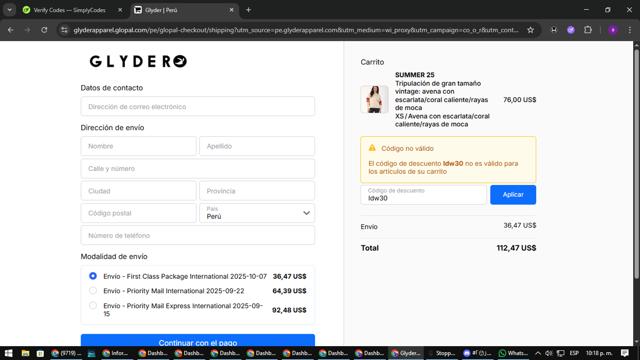Viewport: 640px width, 360px height.
Task: Select First Class Package International shipping
Action: (x=93, y=276)
